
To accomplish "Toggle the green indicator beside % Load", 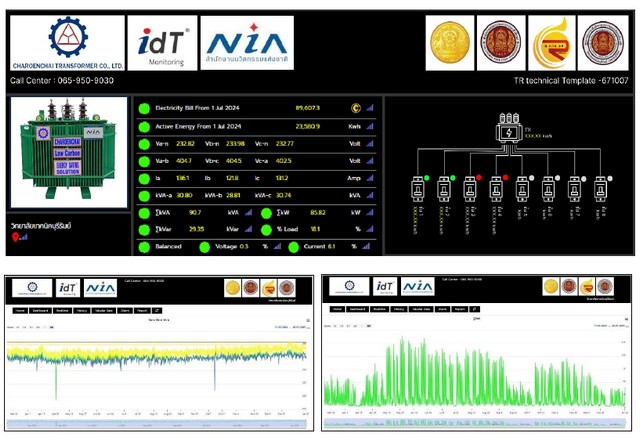I will point(267,229).
